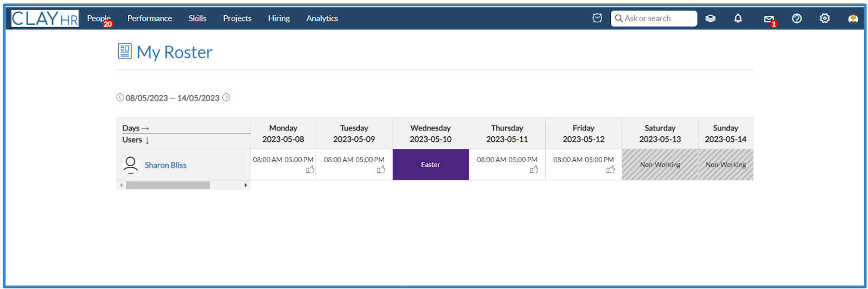Click the Sharon Bliss user link
The height and width of the screenshot is (289, 868).
[165, 165]
